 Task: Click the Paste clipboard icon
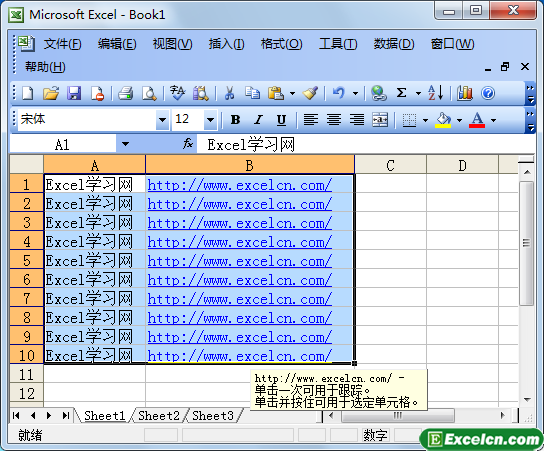276,93
